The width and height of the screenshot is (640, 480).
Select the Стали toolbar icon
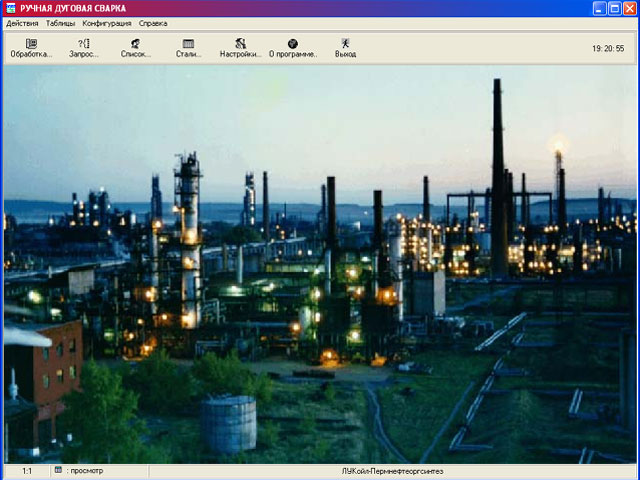pyautogui.click(x=188, y=48)
